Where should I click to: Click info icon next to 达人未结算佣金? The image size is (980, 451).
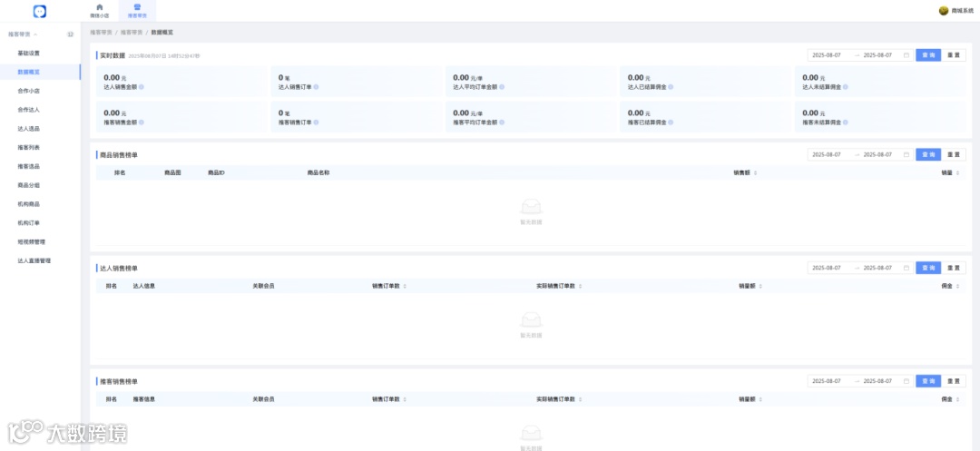(x=847, y=87)
